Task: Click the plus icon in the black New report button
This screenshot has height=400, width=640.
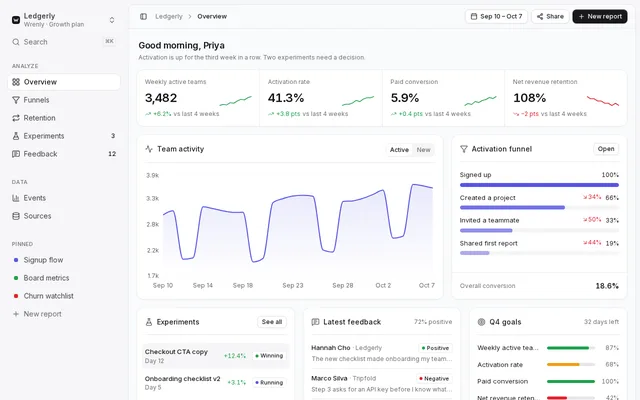Action: click(582, 16)
